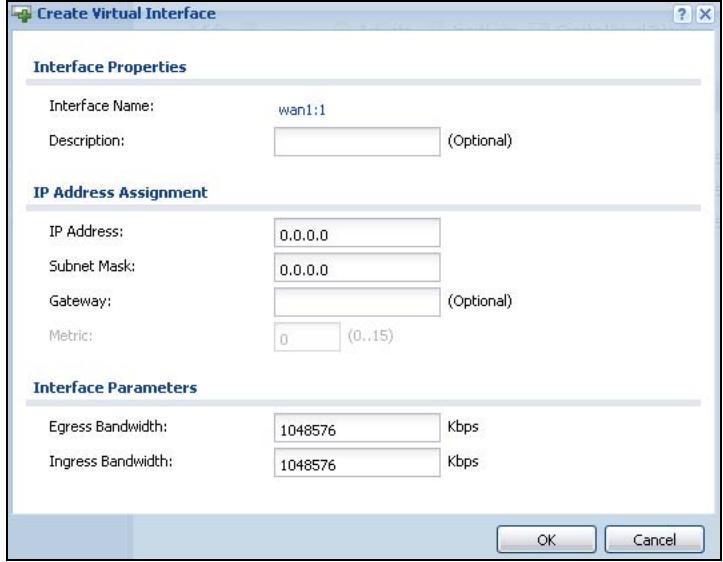Click the Egress Bandwidth field
This screenshot has height=562, width=723.
point(357,428)
